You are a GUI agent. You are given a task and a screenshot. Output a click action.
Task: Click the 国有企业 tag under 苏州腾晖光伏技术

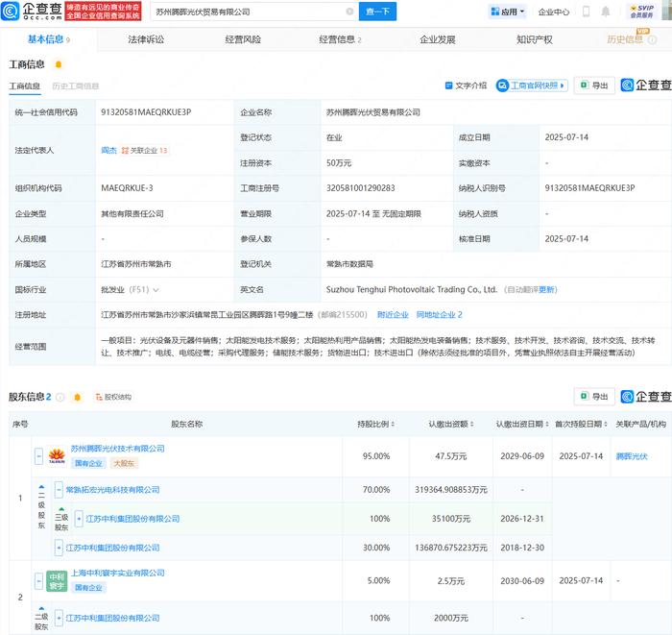88,463
